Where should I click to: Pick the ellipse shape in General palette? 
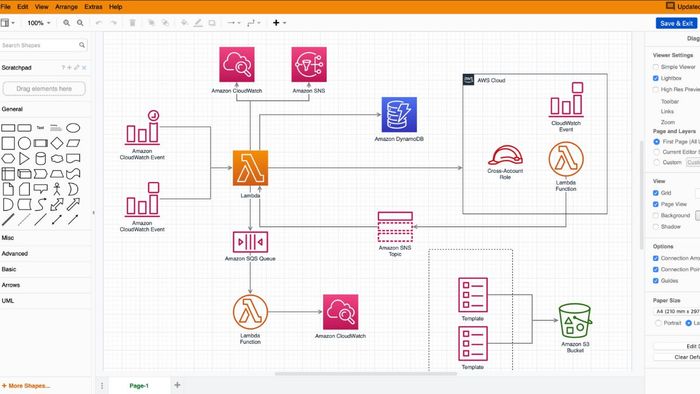(73, 128)
